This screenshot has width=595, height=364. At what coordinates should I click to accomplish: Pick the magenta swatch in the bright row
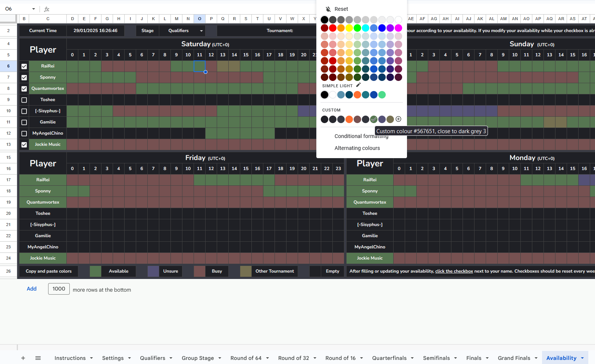pyautogui.click(x=398, y=28)
